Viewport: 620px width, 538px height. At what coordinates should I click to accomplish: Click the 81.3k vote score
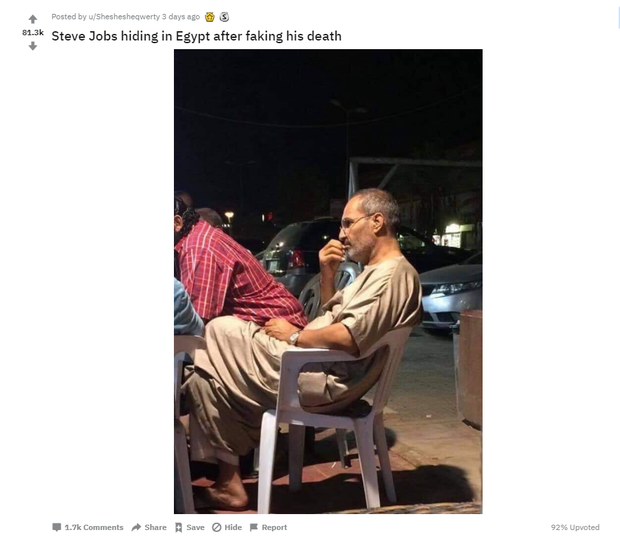coord(33,32)
